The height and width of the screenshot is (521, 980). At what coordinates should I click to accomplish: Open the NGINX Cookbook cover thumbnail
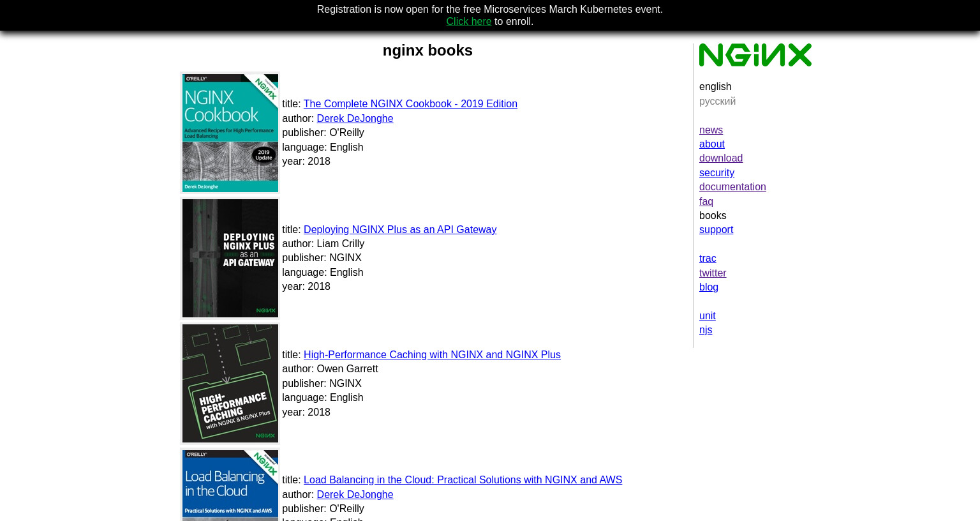click(230, 133)
